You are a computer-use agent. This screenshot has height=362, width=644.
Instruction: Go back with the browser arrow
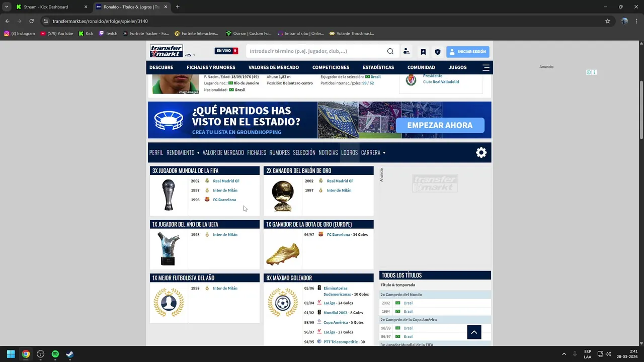pos(8,21)
